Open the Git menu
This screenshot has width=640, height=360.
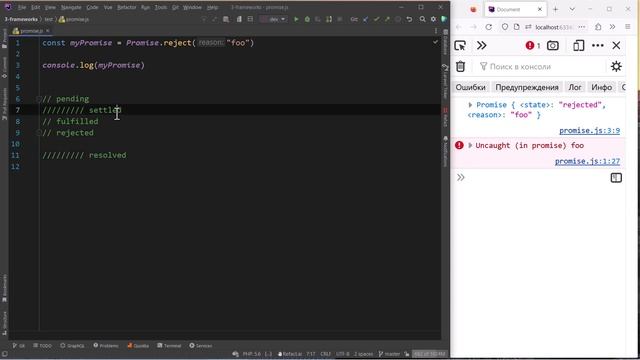[175, 7]
